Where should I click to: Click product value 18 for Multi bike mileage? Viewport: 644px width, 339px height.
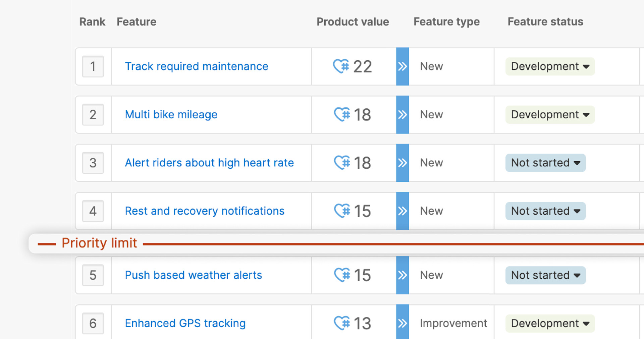pyautogui.click(x=363, y=115)
